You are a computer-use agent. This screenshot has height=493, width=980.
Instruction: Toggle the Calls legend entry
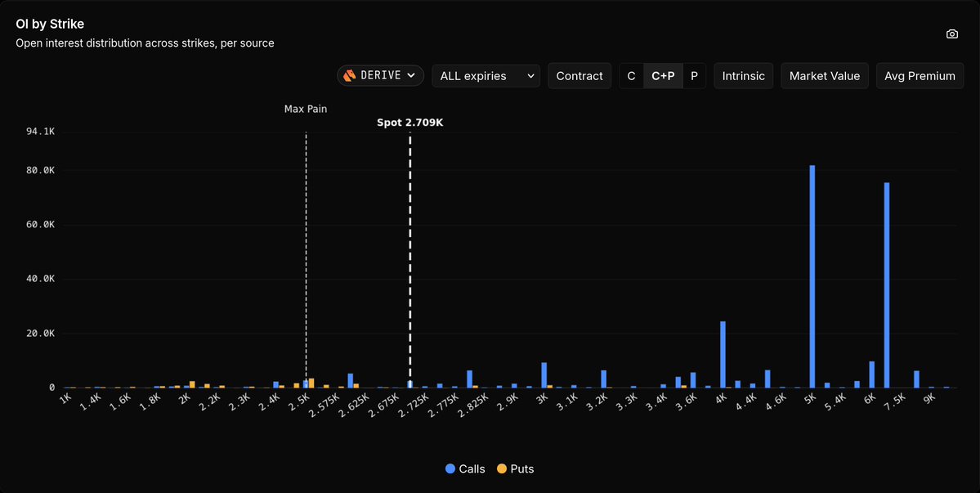point(465,468)
